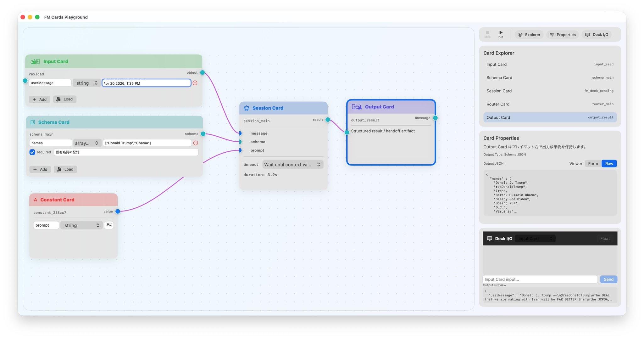Click the Constant Card letter icon
The width and height of the screenshot is (644, 339).
click(35, 200)
